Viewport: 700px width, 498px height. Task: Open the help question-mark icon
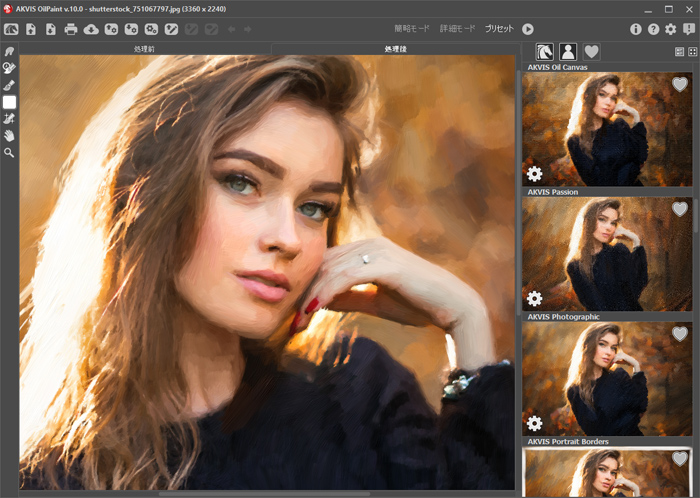pyautogui.click(x=654, y=29)
